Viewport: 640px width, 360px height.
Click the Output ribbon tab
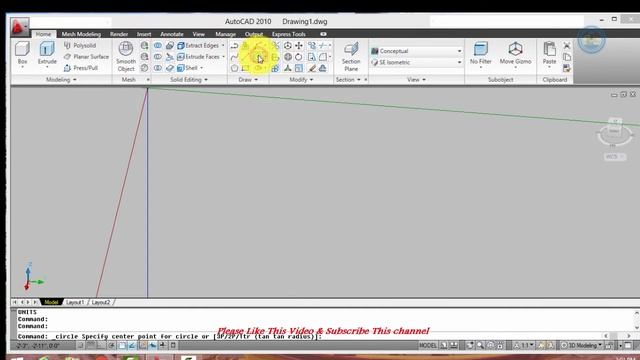click(254, 34)
